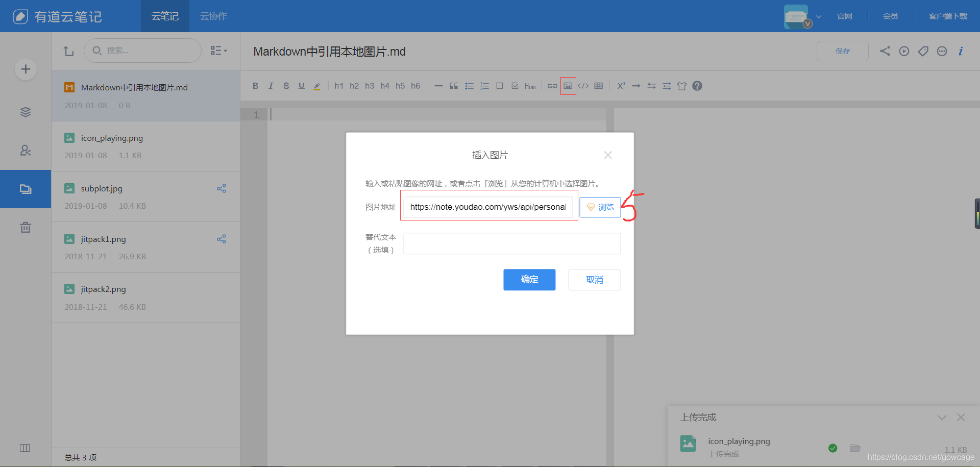Image resolution: width=980 pixels, height=467 pixels.
Task: Click the 替代文本 alt text field
Action: (512, 243)
